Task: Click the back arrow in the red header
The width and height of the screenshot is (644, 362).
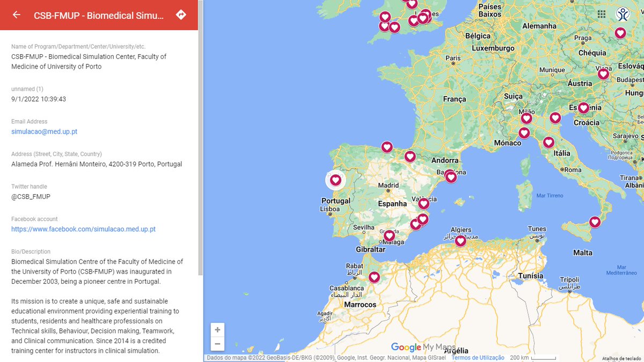Action: pyautogui.click(x=17, y=15)
